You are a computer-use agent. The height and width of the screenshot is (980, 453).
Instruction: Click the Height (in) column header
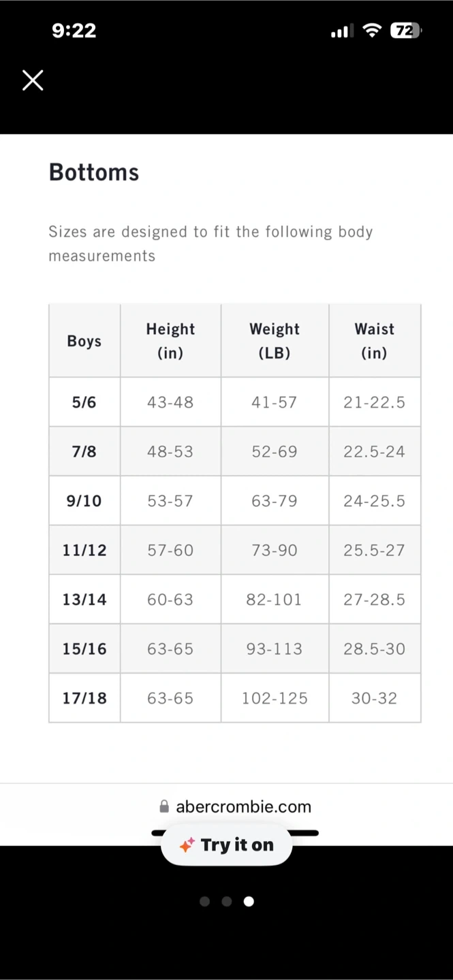point(170,341)
